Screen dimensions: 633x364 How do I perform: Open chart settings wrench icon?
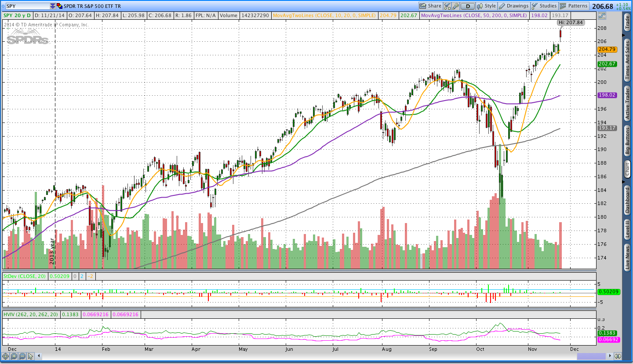pyautogui.click(x=456, y=6)
